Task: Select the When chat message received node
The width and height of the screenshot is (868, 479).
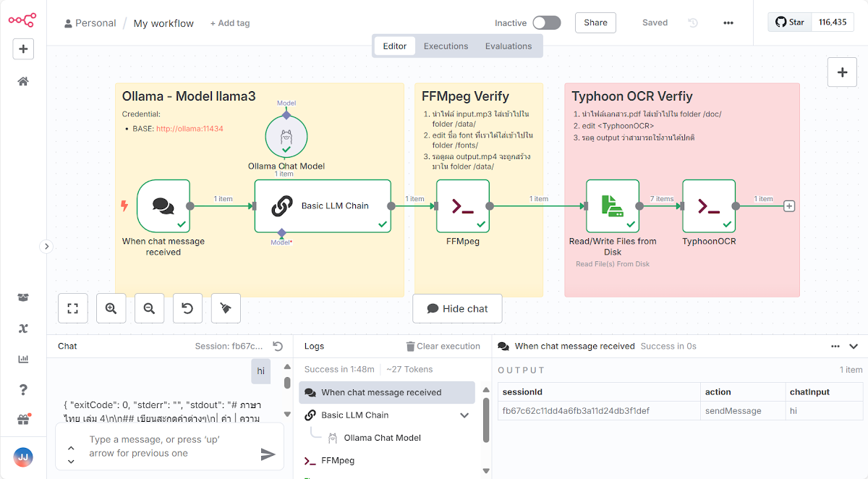Action: [163, 206]
